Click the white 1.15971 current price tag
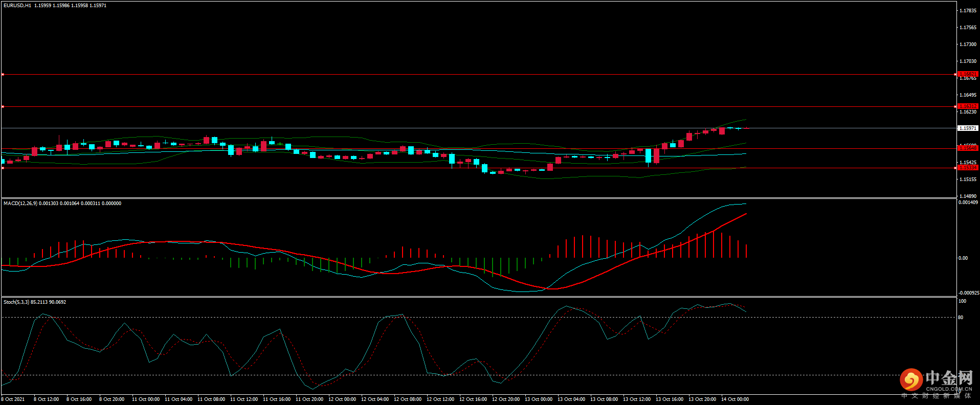The image size is (980, 405). 968,128
